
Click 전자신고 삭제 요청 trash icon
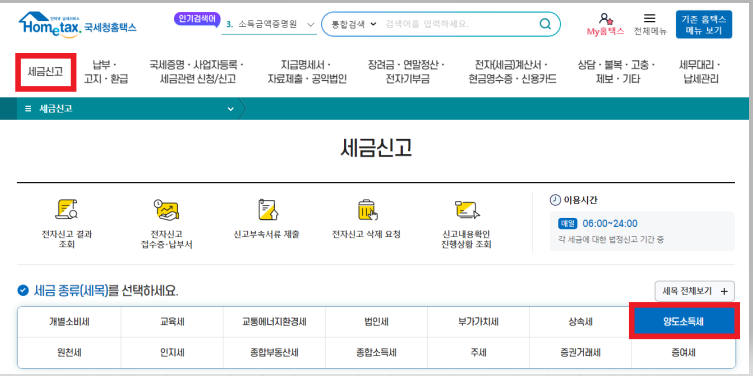[367, 209]
